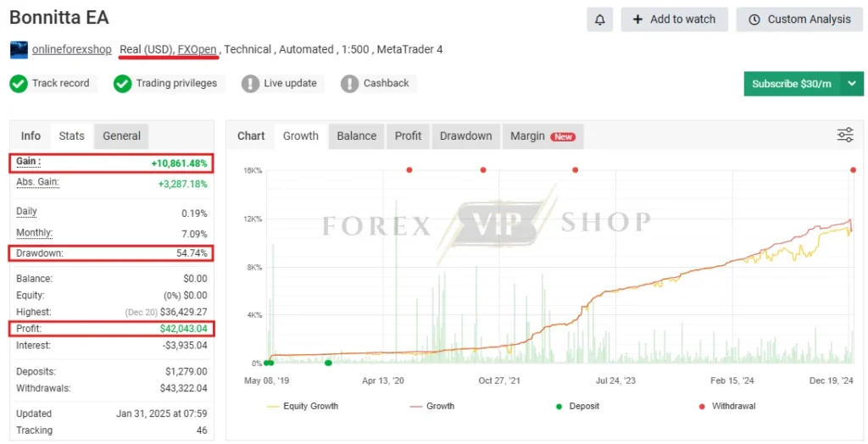Click the Bonnitta EA title
Screen dimensions: 868x444
coord(59,18)
